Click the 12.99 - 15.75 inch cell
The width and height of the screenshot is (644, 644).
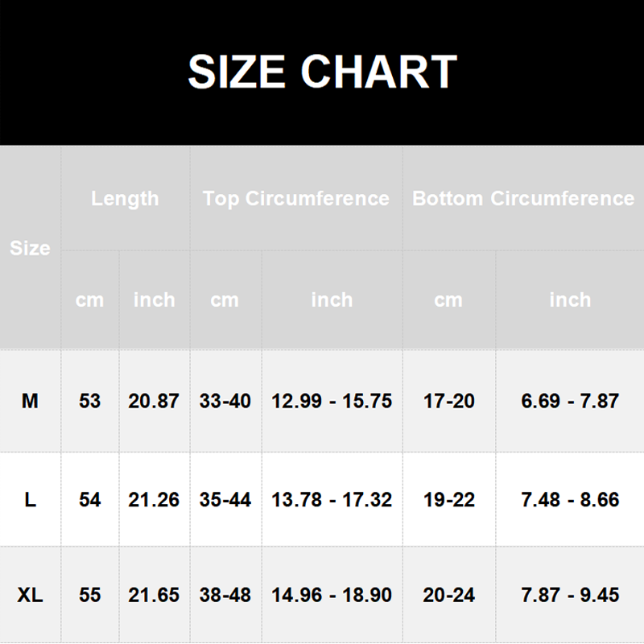332,401
